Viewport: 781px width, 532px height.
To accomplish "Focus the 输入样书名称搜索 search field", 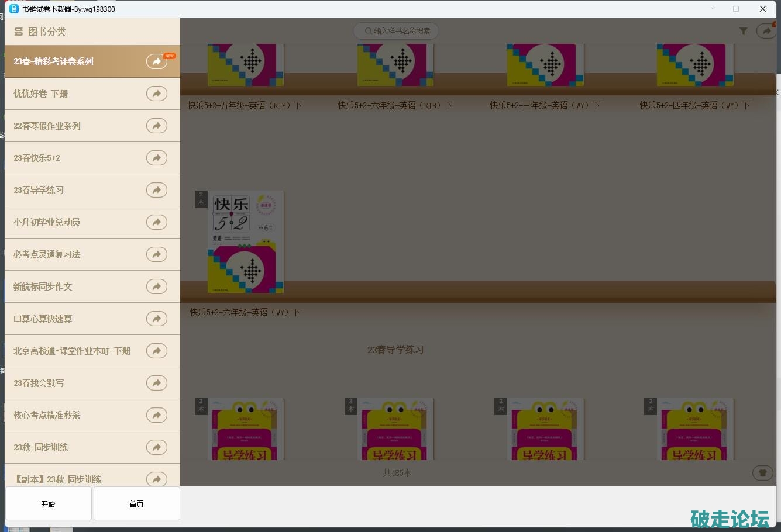I will tap(396, 31).
